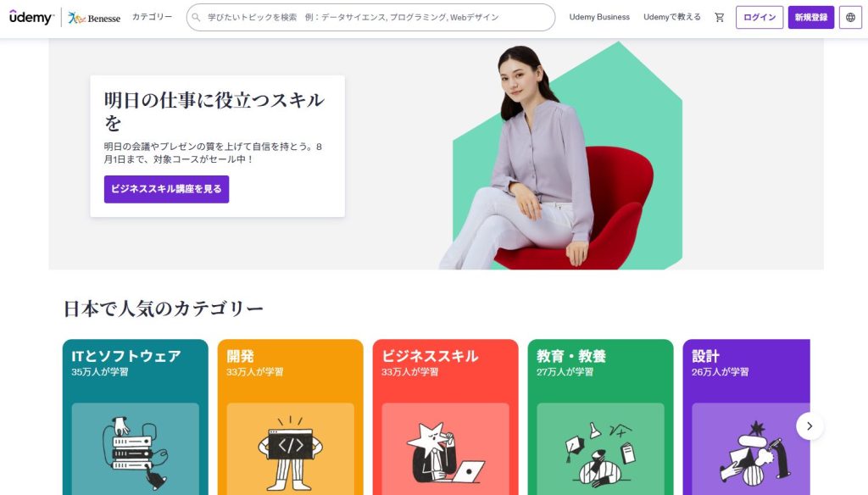Open the shopping cart icon
The height and width of the screenshot is (495, 868).
[719, 17]
